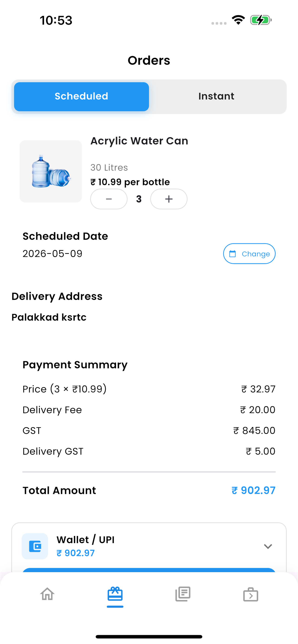
Task: Open the Wallet / UPI payment selector
Action: 149,546
